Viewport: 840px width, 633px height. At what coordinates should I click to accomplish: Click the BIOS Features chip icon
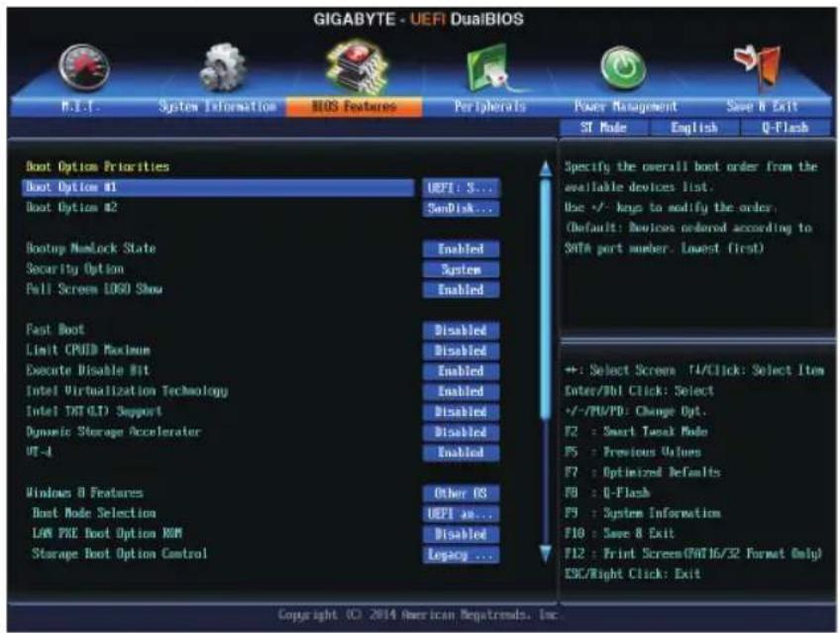point(357,67)
